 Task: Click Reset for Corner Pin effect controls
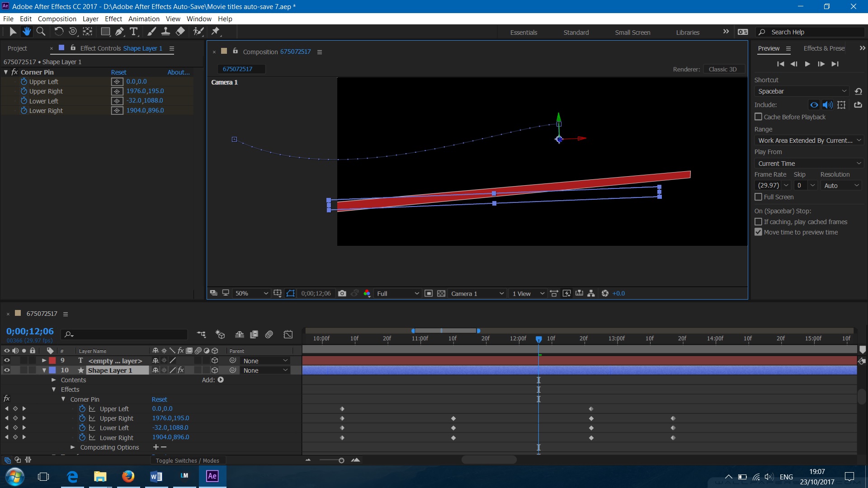(118, 72)
